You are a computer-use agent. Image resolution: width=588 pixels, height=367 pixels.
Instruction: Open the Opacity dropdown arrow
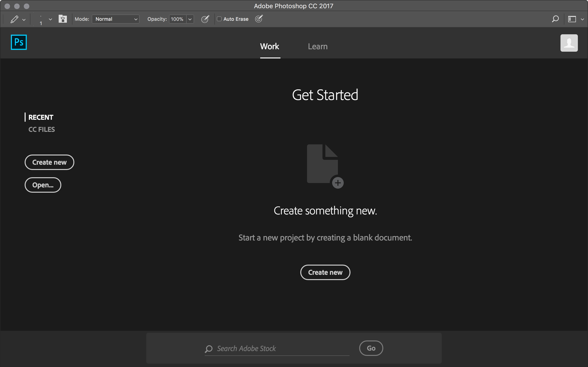(x=190, y=19)
